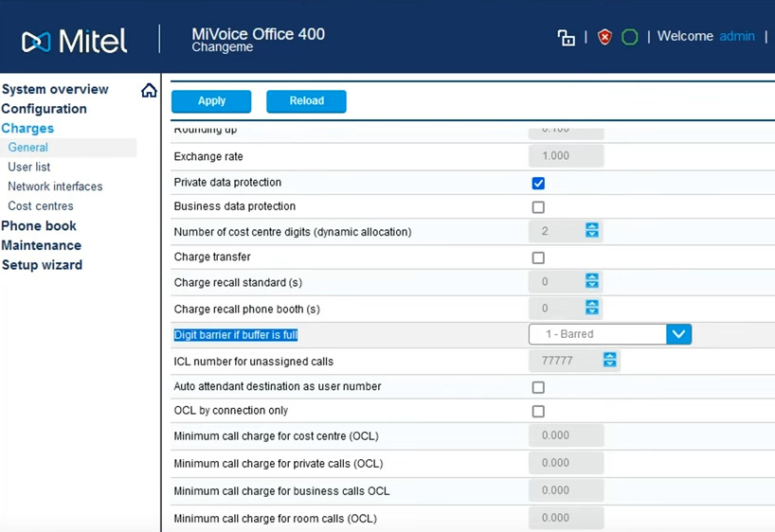Enable the Charge transfer checkbox
The image size is (775, 532).
[538, 257]
